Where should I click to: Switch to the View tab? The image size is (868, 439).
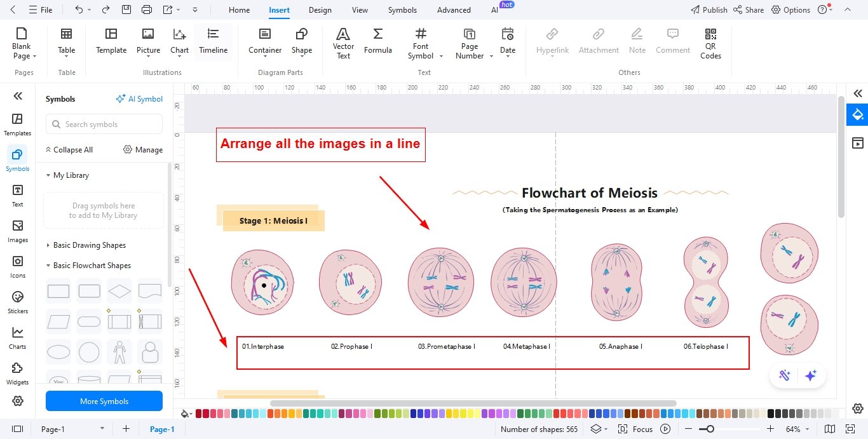(360, 10)
